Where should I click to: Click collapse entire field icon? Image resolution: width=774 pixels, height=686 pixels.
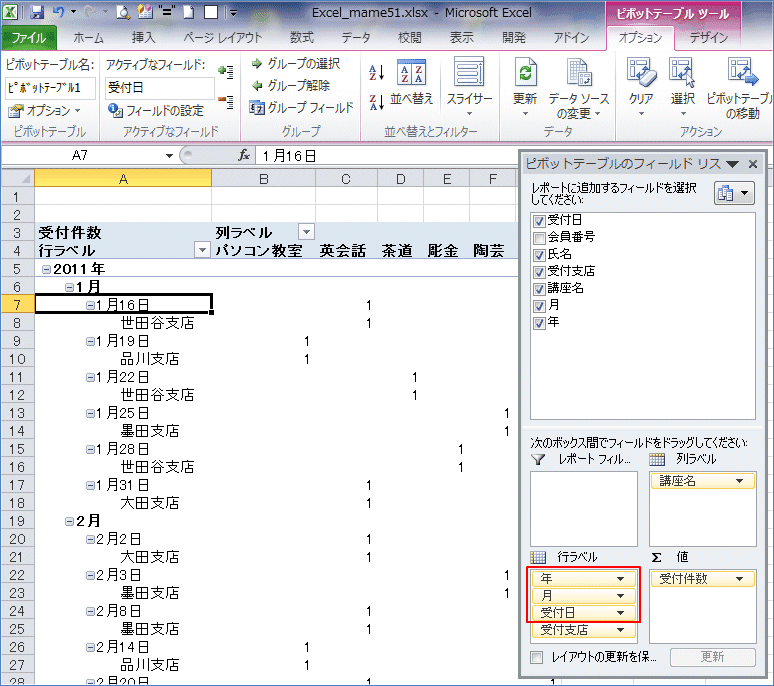pyautogui.click(x=226, y=101)
